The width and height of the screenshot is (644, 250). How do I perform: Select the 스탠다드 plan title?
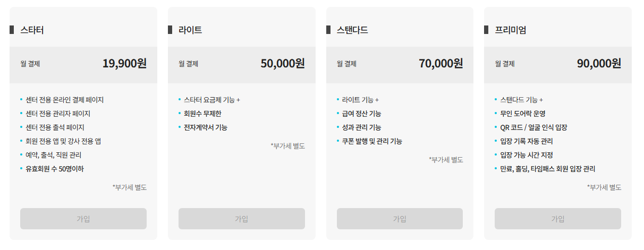tap(352, 30)
